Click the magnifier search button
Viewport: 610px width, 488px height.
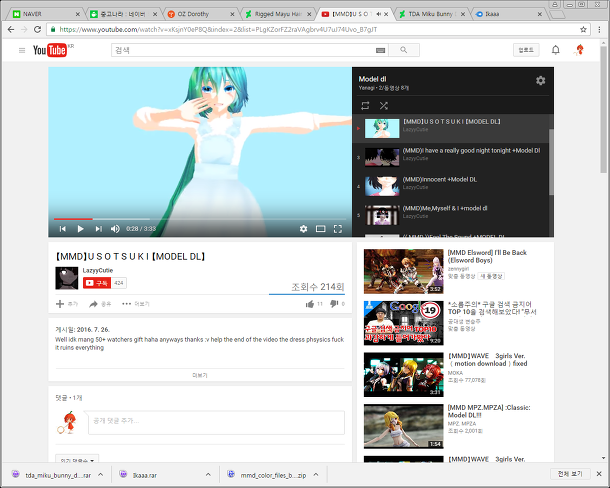(404, 50)
